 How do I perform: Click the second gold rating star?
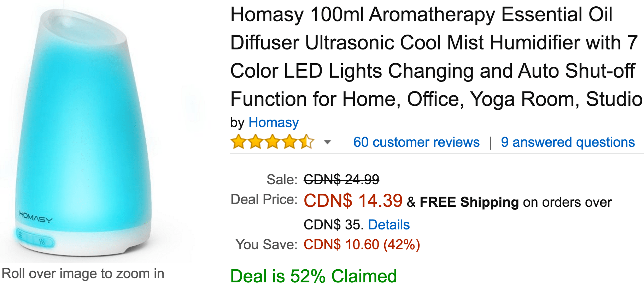255,142
